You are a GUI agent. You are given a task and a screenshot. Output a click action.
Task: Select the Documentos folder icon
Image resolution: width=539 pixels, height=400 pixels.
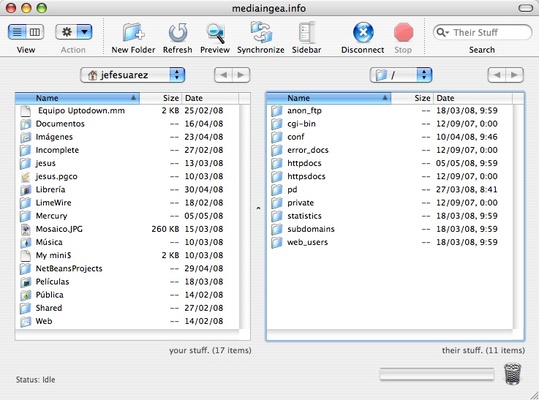[x=25, y=124]
